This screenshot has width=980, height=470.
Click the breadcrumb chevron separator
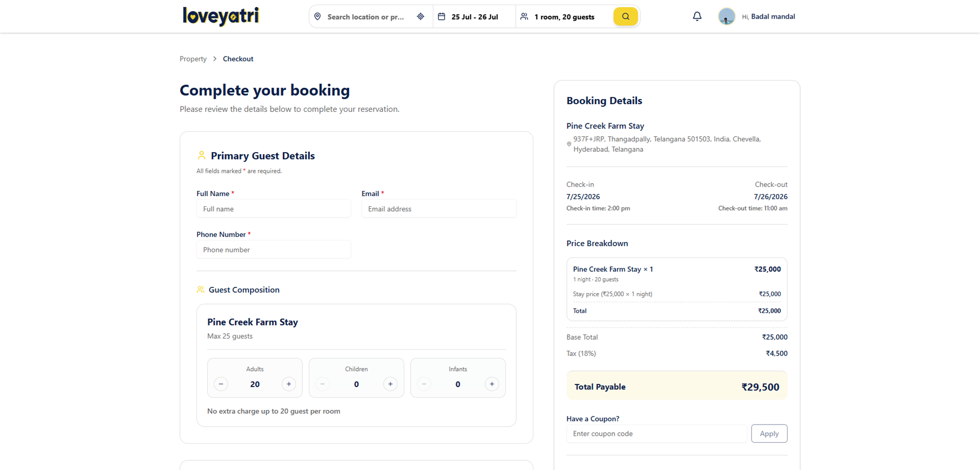tap(215, 59)
